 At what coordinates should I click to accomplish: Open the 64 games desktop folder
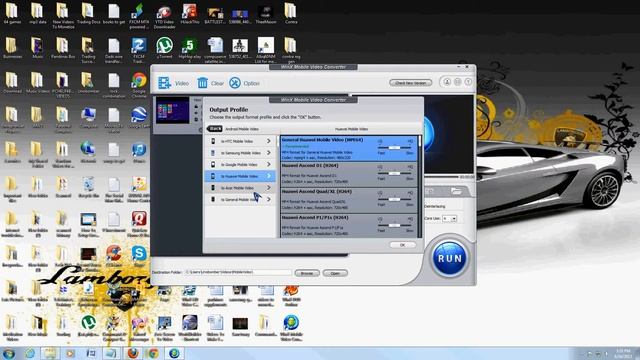(12, 14)
